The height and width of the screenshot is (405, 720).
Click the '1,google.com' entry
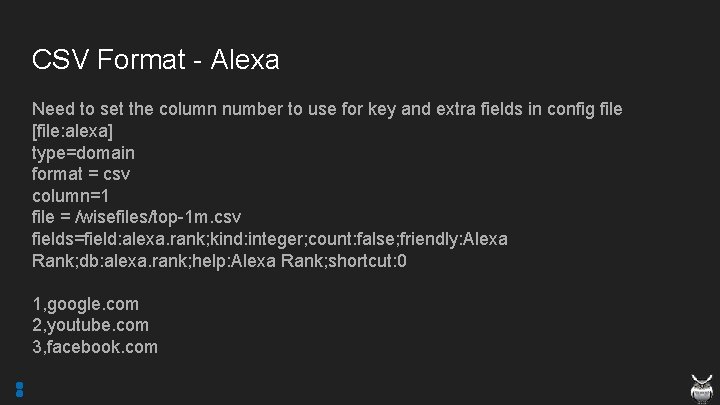point(85,304)
